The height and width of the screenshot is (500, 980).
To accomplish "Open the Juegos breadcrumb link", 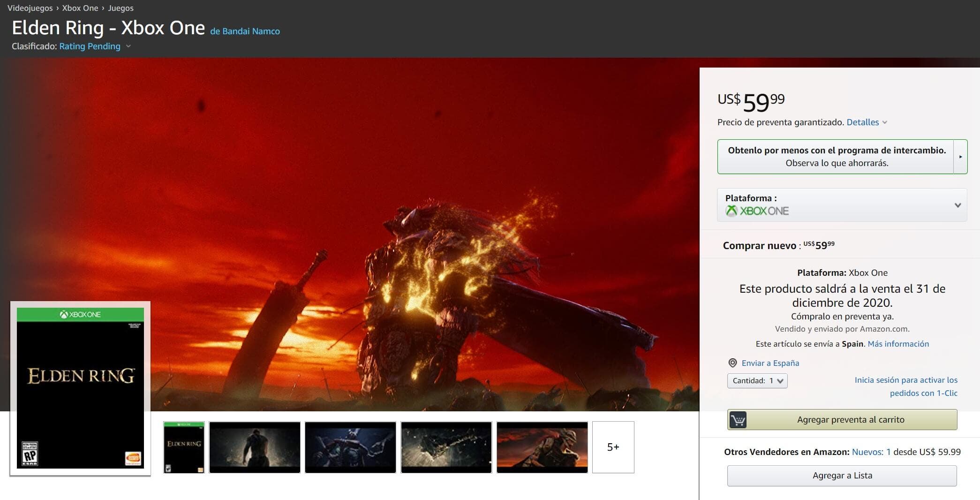I will tap(121, 8).
